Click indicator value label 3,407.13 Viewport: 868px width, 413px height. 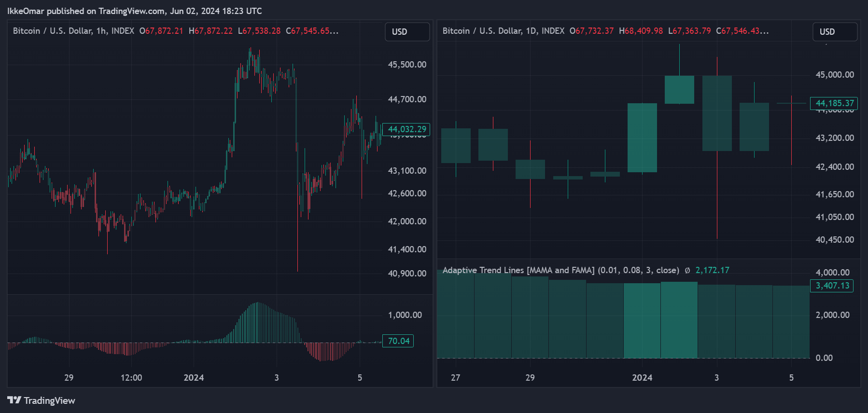point(832,286)
